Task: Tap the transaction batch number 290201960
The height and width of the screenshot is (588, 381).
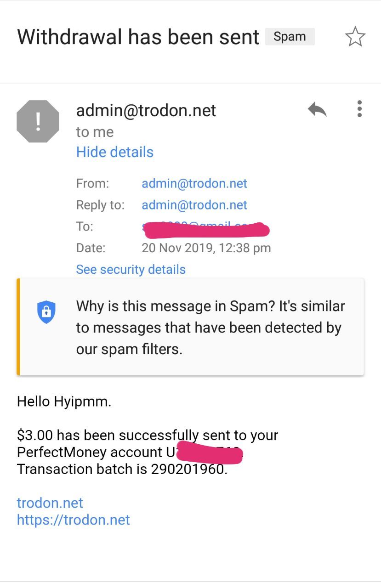Action: coord(188,469)
